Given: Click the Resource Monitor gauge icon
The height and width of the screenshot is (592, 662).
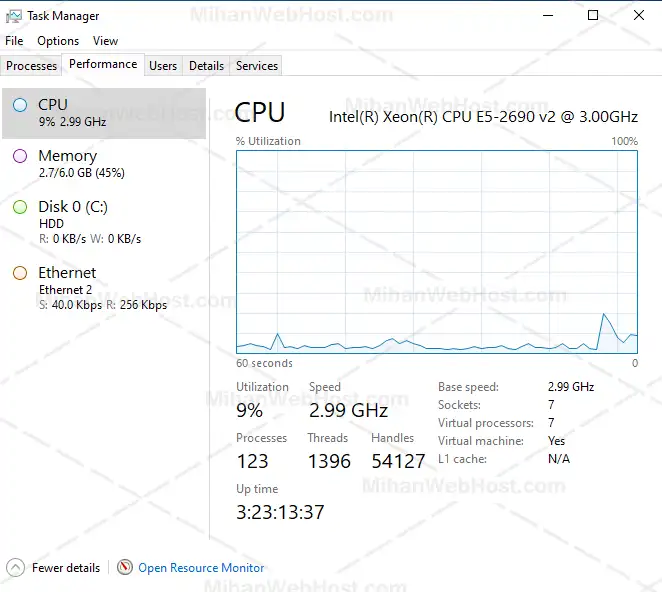Looking at the screenshot, I should [125, 568].
